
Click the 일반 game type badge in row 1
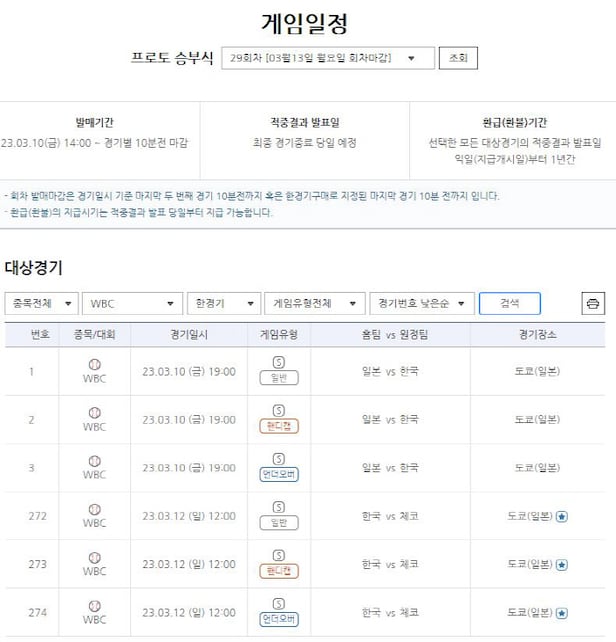tap(278, 377)
